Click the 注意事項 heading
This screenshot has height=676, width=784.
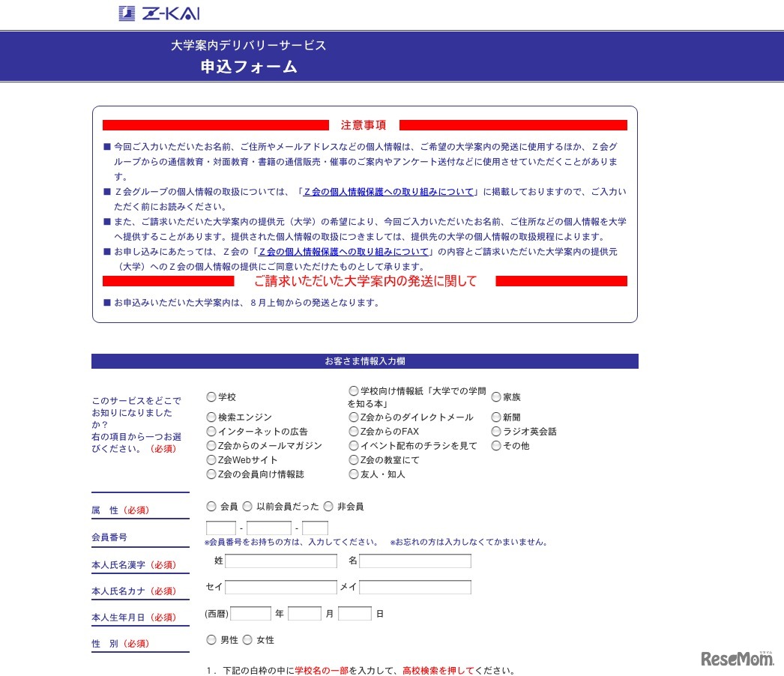coord(364,125)
